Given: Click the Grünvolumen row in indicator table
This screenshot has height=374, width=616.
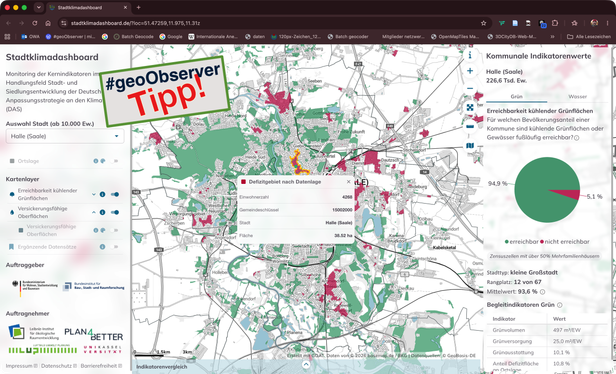Looking at the screenshot, I should pyautogui.click(x=548, y=330).
